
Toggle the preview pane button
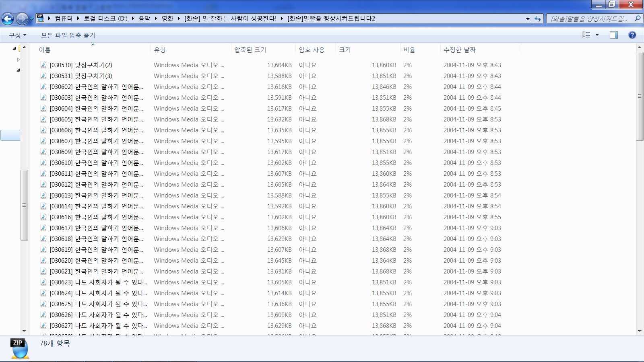[x=613, y=35]
